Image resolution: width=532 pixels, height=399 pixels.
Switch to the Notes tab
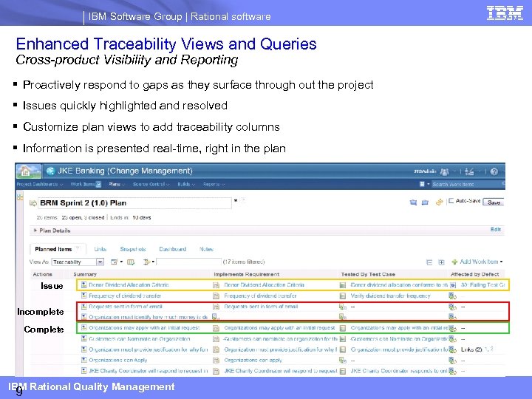206,249
